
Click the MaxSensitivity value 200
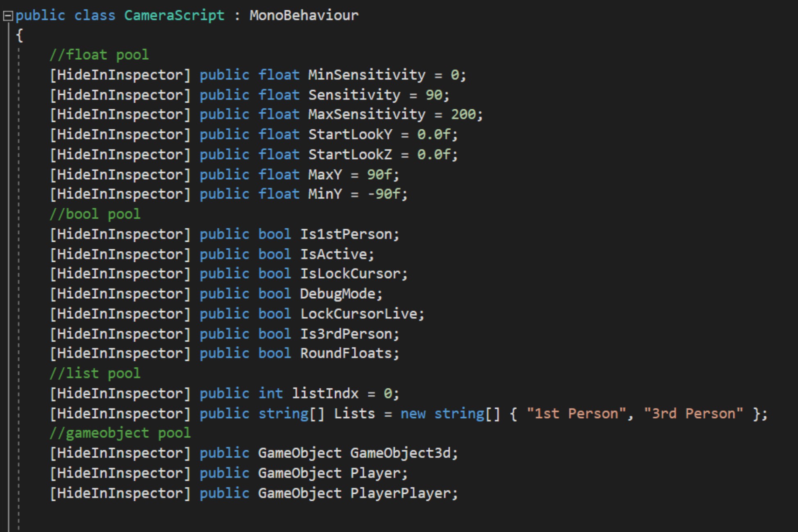463,115
